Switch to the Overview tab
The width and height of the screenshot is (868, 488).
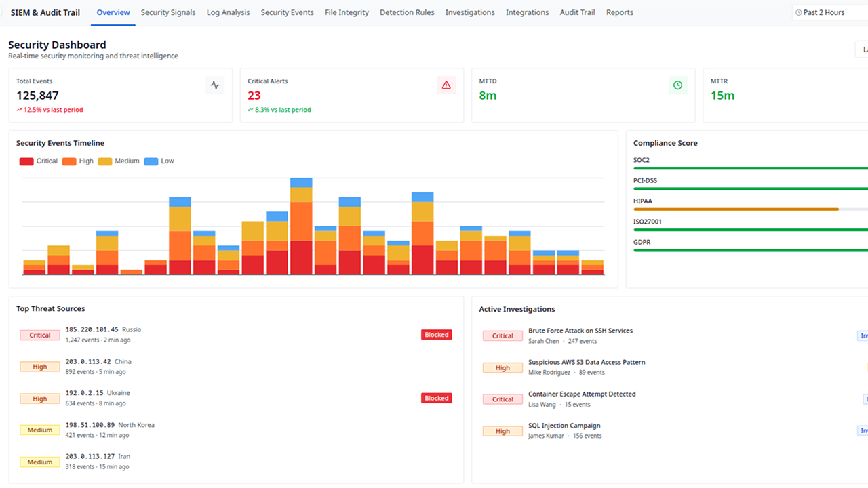coord(113,12)
